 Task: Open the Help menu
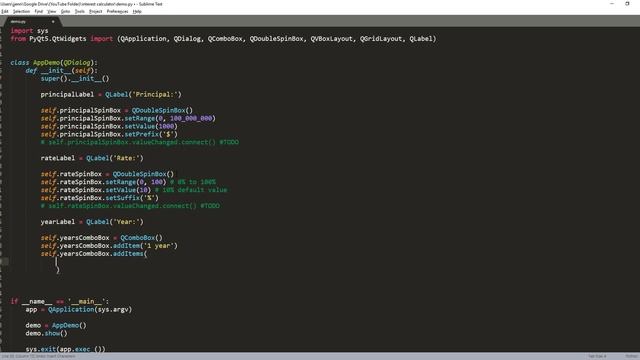tap(137, 11)
